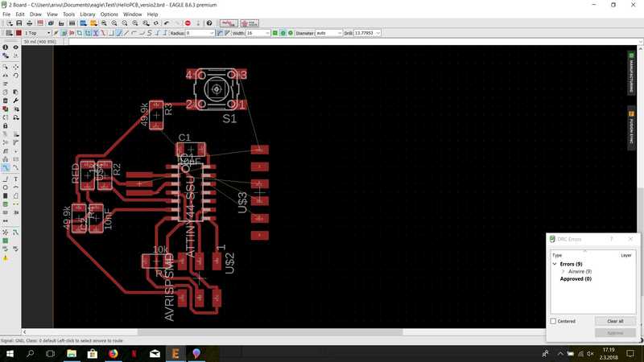Select the active Route tool
This screenshot has width=644, height=362.
pyautogui.click(x=6, y=168)
